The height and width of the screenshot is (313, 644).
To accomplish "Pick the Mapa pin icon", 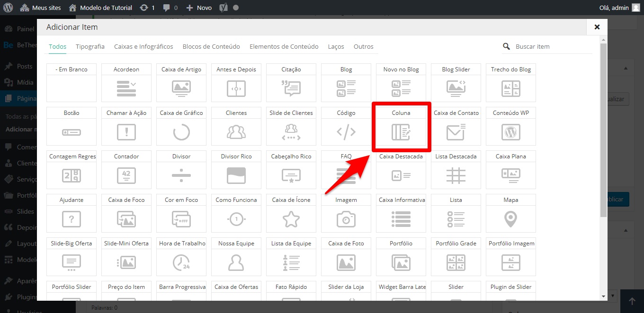I will 510,219.
